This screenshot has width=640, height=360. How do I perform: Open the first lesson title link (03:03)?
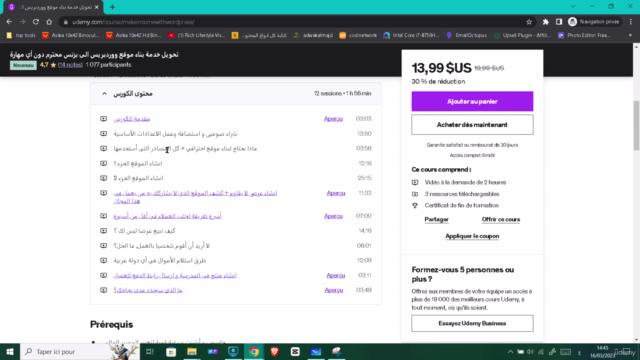[x=132, y=119]
